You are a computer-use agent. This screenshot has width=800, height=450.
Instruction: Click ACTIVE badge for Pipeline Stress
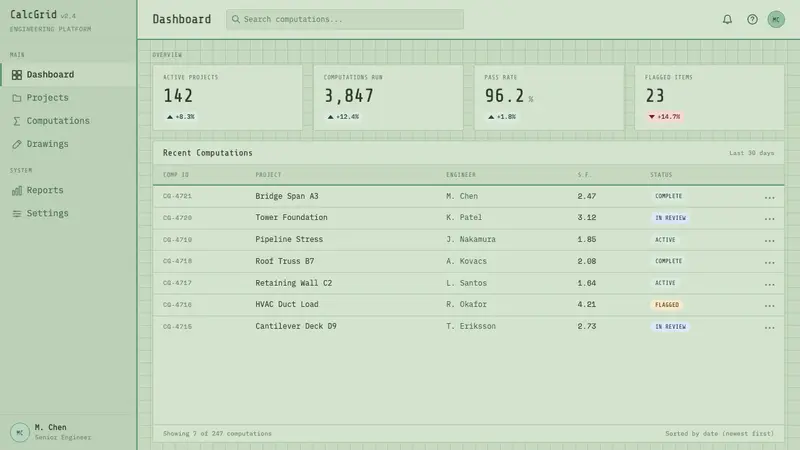(x=665, y=239)
